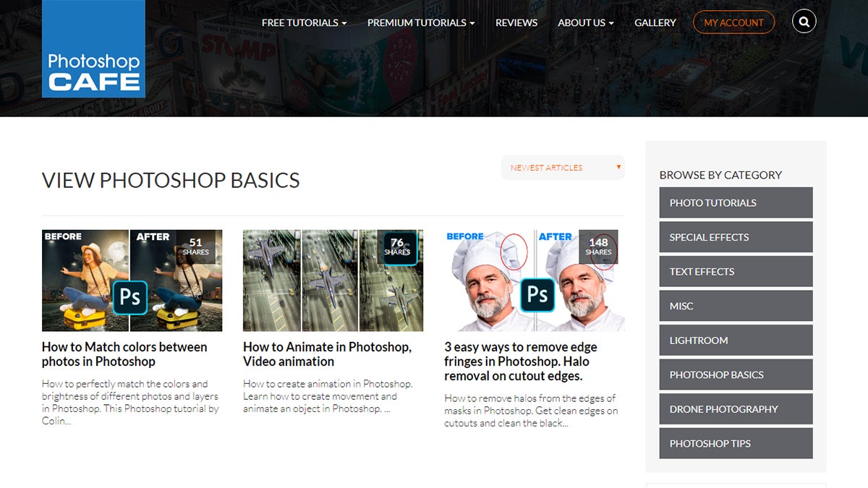868x488 pixels.
Task: Browse the Special Effects category
Action: (x=736, y=237)
